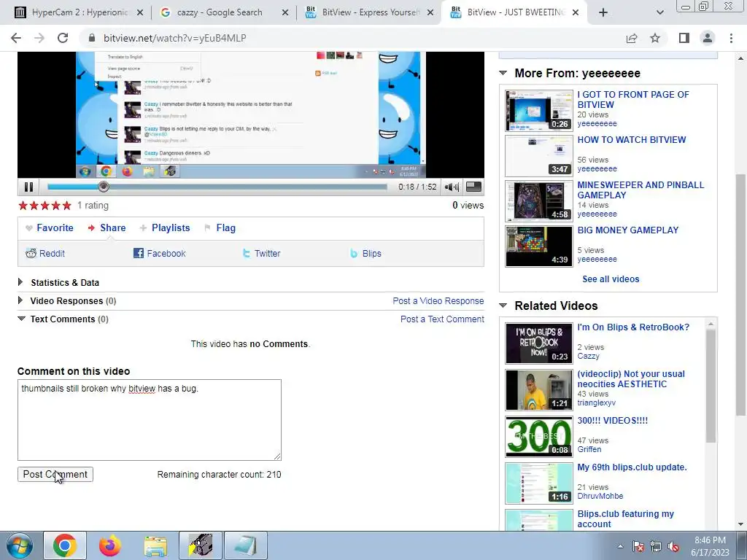Switch to the cazzy - Google Search tab
This screenshot has height=560, width=747.
pos(220,12)
